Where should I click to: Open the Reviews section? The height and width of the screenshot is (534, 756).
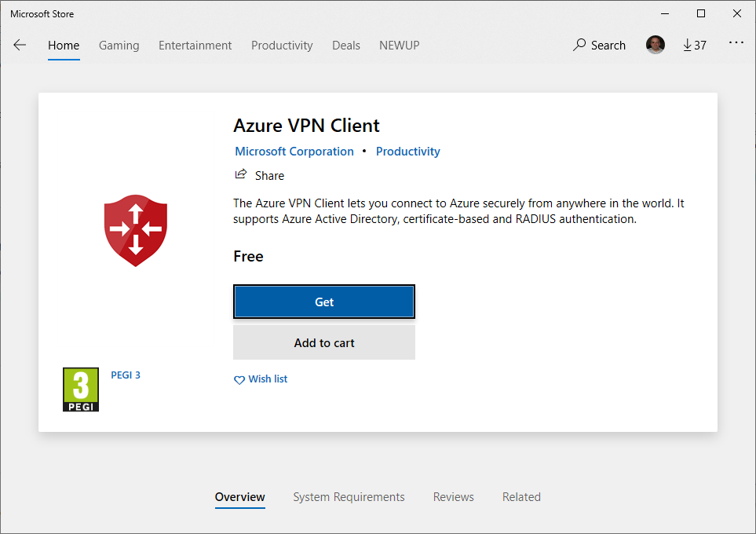click(x=454, y=497)
